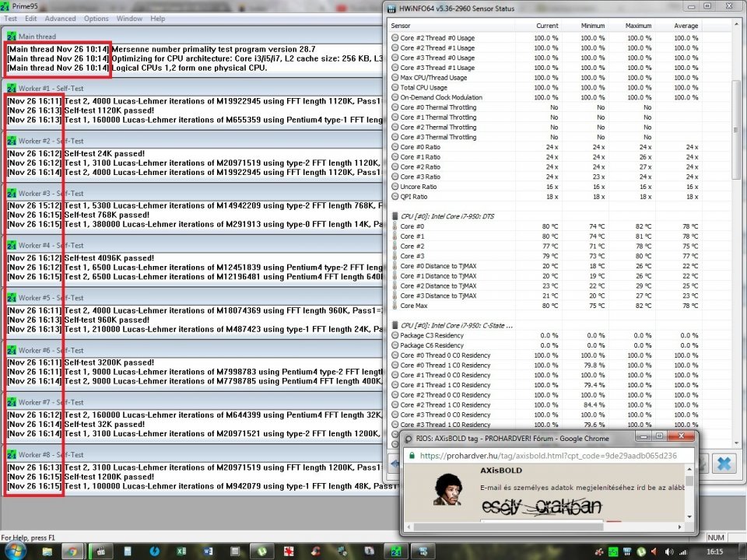Click 'For Help, press F1' status bar text
Viewport: 747px width, 560px height.
(28, 537)
